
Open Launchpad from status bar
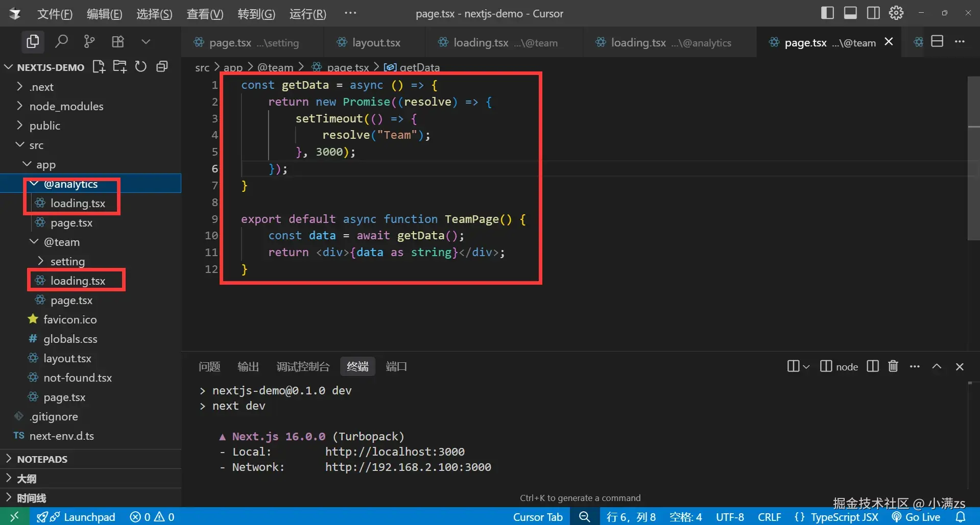(76, 517)
